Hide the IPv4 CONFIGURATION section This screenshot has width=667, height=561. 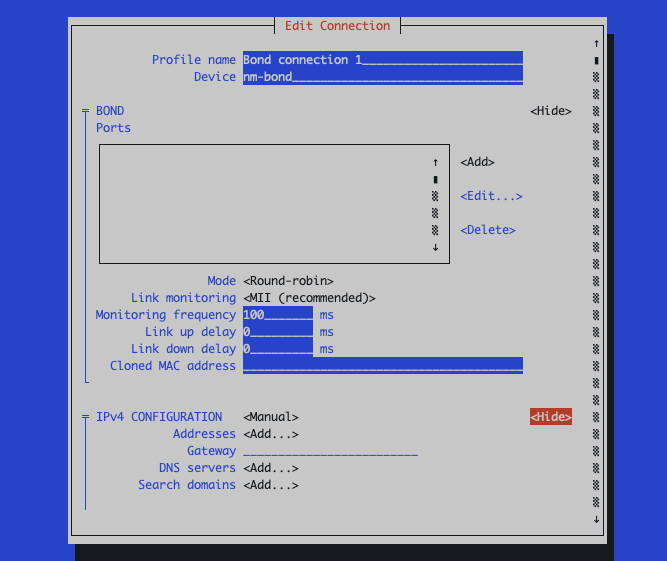tap(551, 417)
